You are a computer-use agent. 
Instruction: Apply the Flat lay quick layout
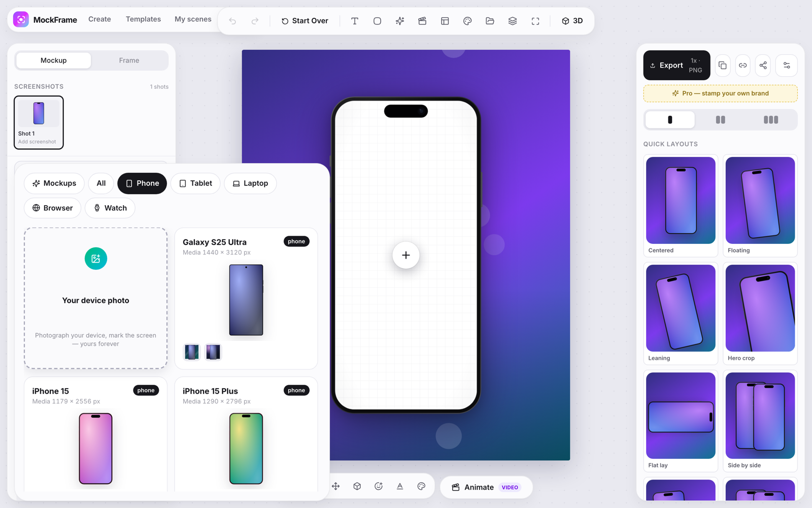[681, 421]
